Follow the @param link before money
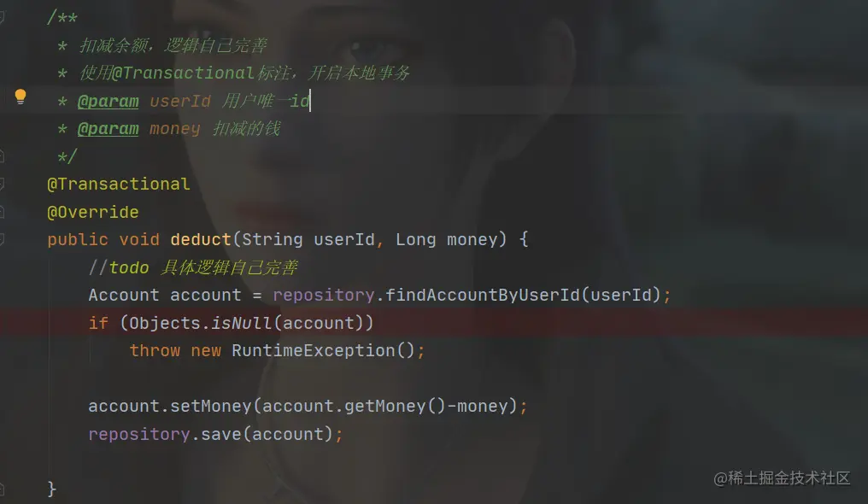This screenshot has height=504, width=868. (108, 129)
